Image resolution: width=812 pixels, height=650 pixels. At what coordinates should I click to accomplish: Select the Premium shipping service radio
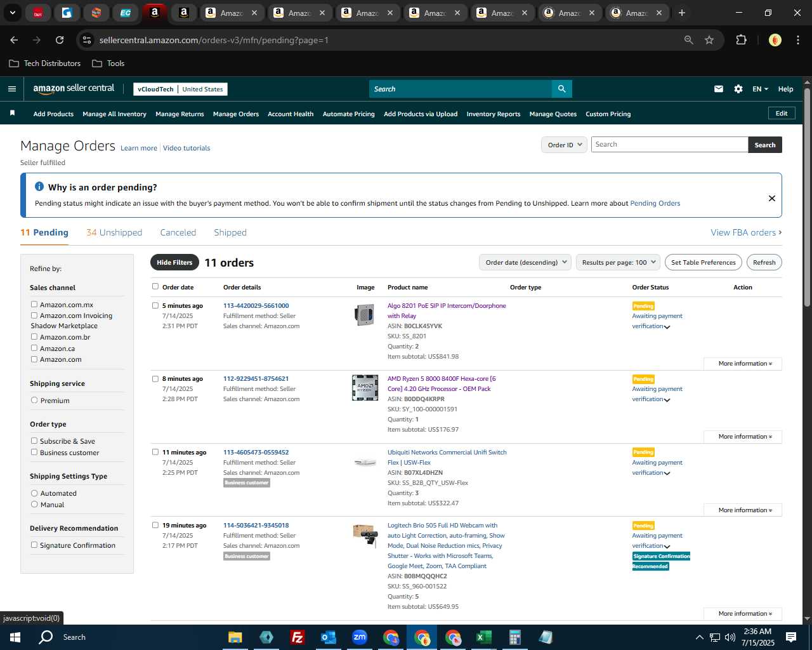tap(34, 400)
